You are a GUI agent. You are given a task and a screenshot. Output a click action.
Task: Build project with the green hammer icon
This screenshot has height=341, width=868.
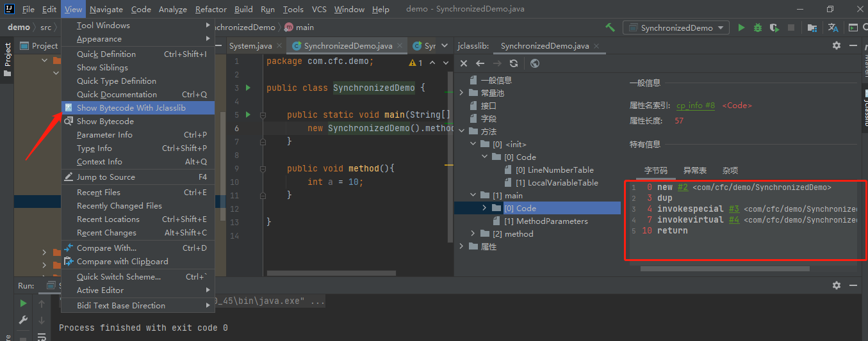click(x=610, y=28)
